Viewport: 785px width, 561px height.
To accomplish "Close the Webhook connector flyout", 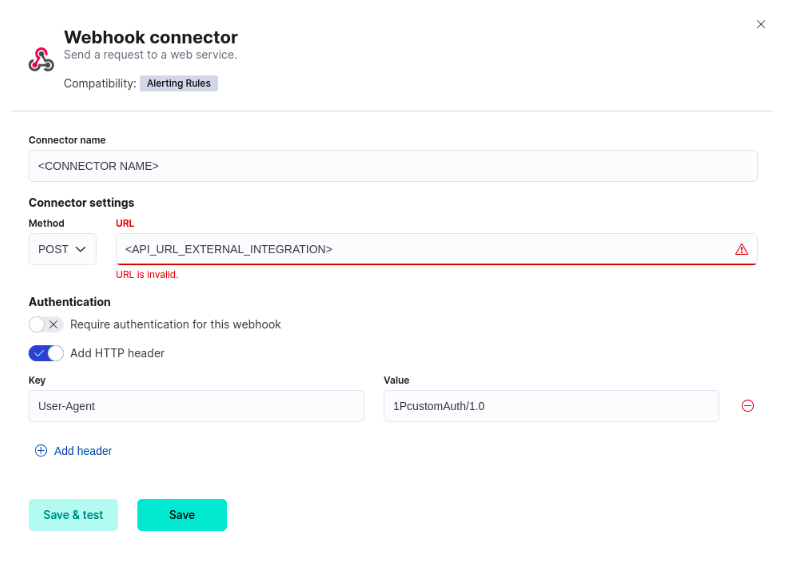I will pos(761,24).
